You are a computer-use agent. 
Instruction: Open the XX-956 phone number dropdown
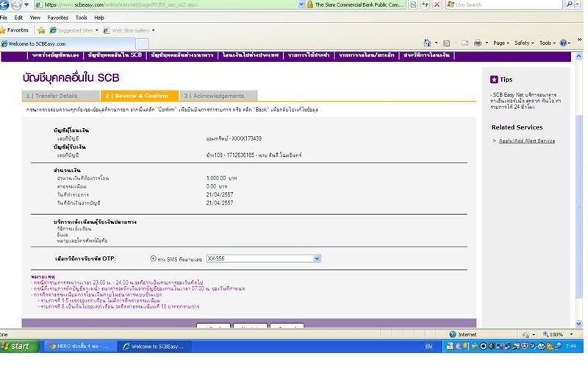[317, 258]
